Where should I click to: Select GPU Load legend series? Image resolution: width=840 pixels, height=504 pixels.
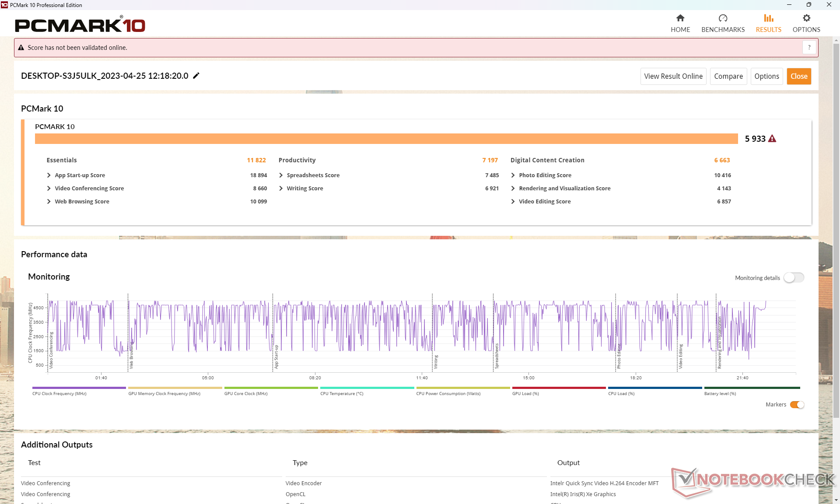(x=559, y=388)
